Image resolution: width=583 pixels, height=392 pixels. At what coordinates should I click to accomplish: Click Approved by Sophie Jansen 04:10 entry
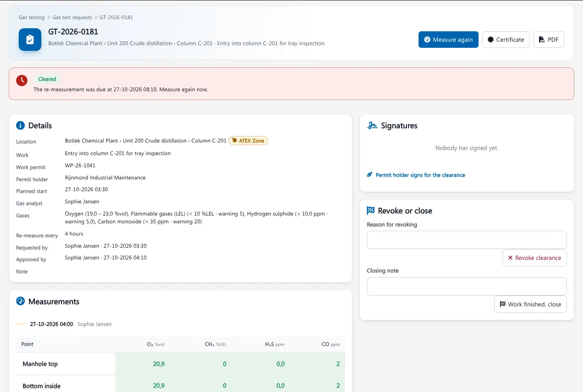[x=106, y=258]
